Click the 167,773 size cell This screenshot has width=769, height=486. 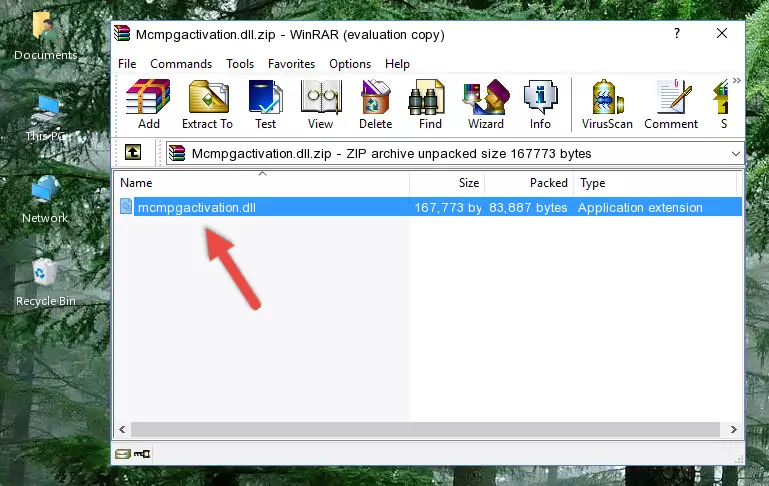point(448,207)
